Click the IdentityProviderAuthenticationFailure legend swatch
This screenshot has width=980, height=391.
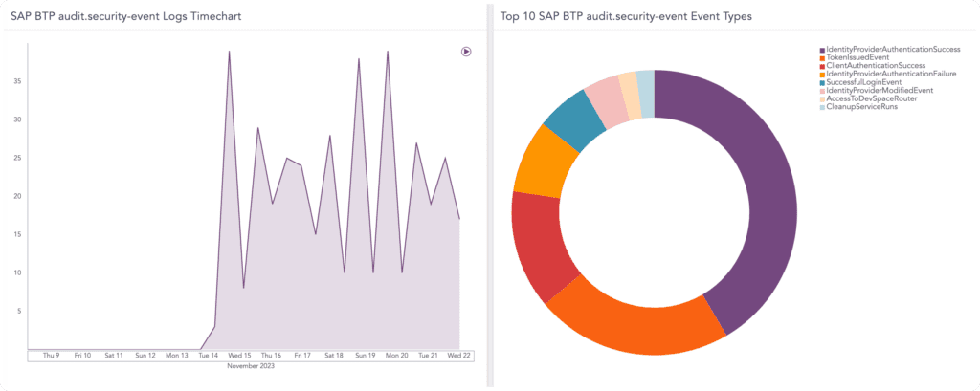click(x=822, y=75)
